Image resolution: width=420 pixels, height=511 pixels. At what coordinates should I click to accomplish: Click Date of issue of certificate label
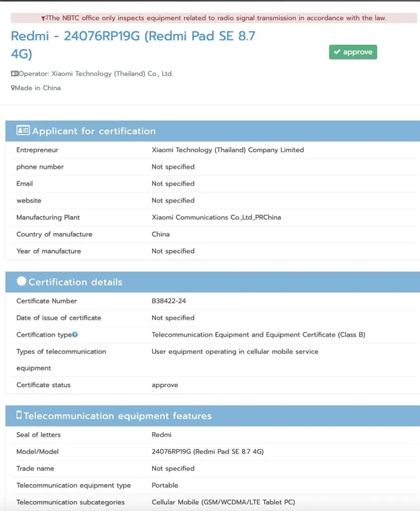[x=59, y=318]
